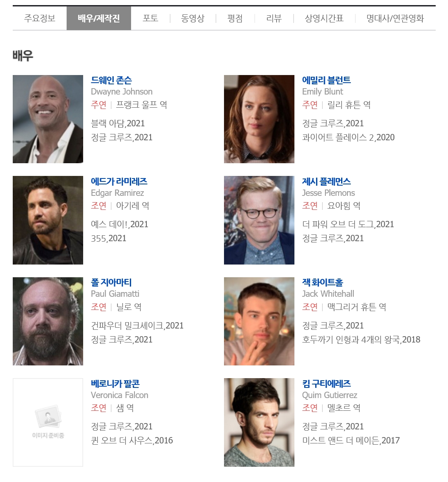Select the 평점 tab
Screen dimensions: 448x482
(235, 18)
